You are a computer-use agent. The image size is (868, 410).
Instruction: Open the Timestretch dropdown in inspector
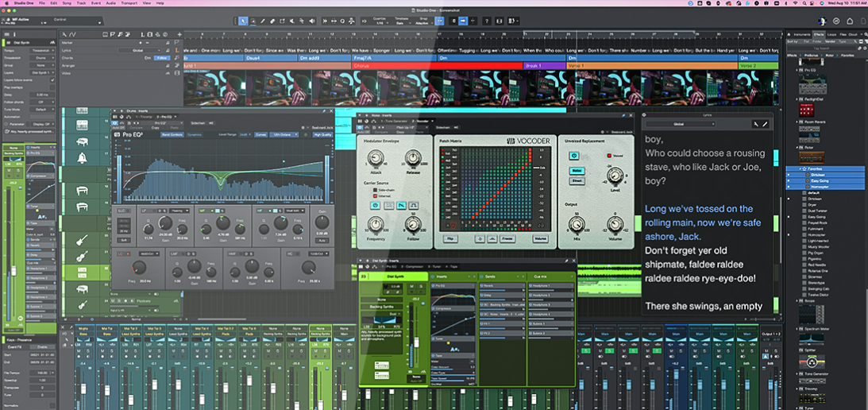coord(42,58)
